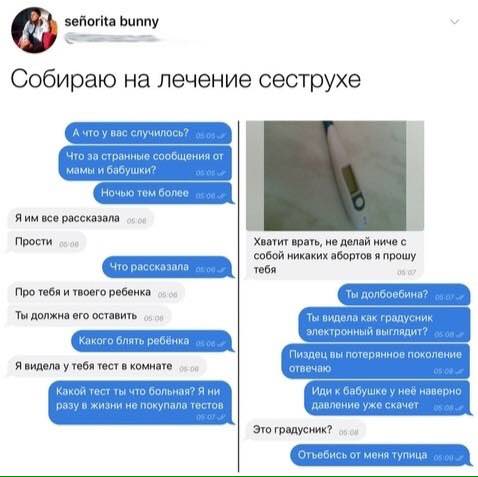
Task: Select the 'Хватит врать' caption message
Action: click(x=335, y=256)
